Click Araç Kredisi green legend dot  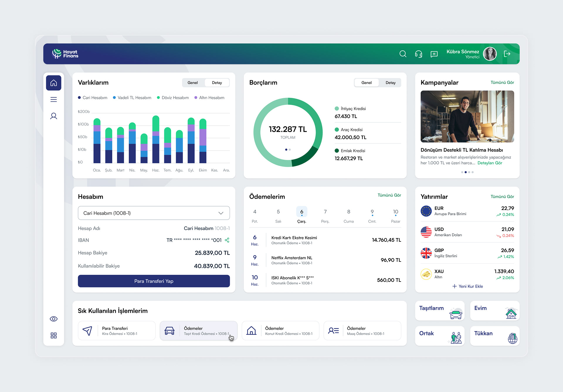point(337,129)
